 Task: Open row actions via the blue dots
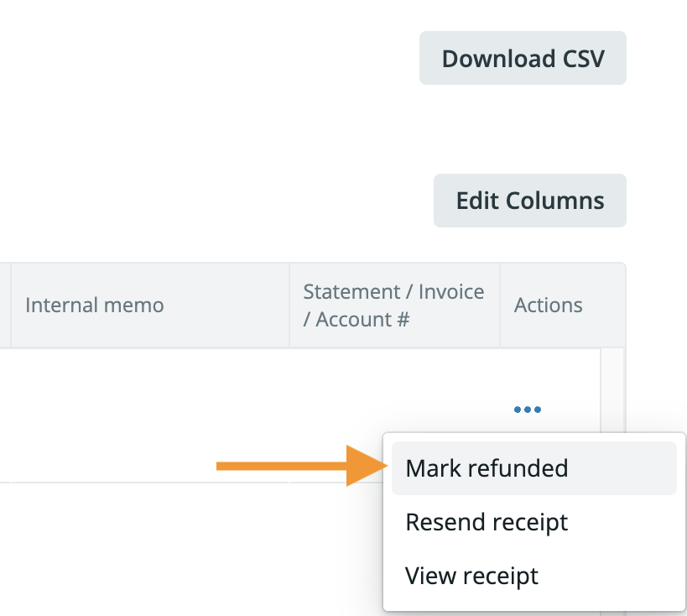(x=527, y=410)
